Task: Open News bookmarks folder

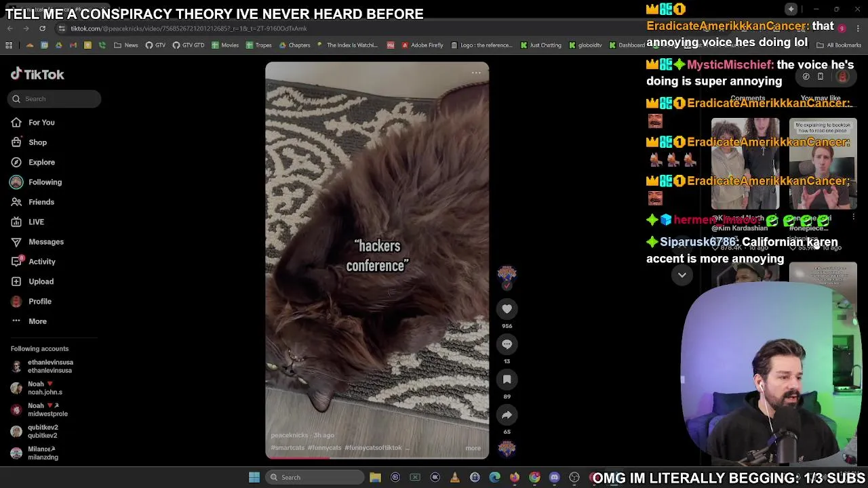Action: pyautogui.click(x=126, y=45)
